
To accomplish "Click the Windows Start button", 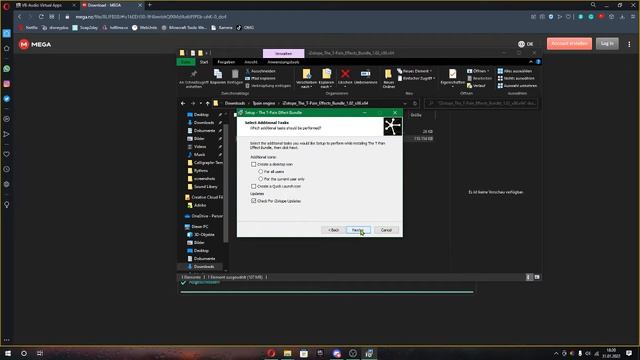I will 7,353.
